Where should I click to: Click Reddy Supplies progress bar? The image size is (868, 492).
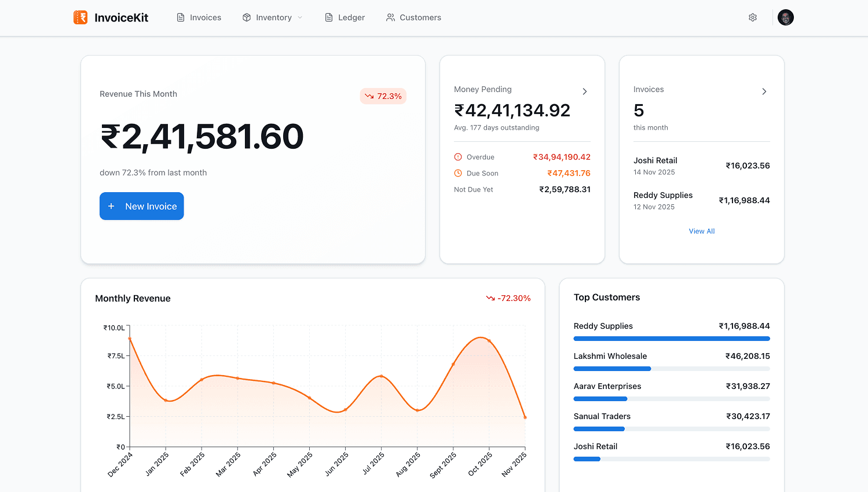point(672,339)
